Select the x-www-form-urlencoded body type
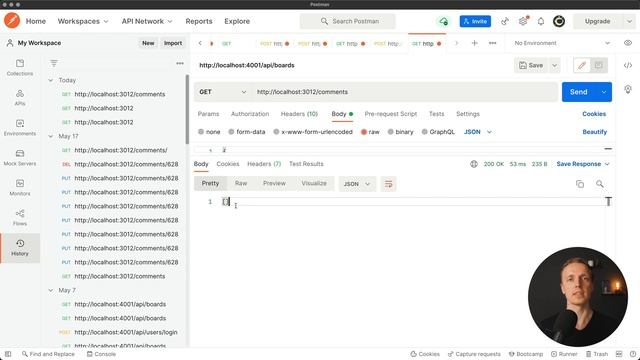Image resolution: width=640 pixels, height=360 pixels. pos(313,132)
